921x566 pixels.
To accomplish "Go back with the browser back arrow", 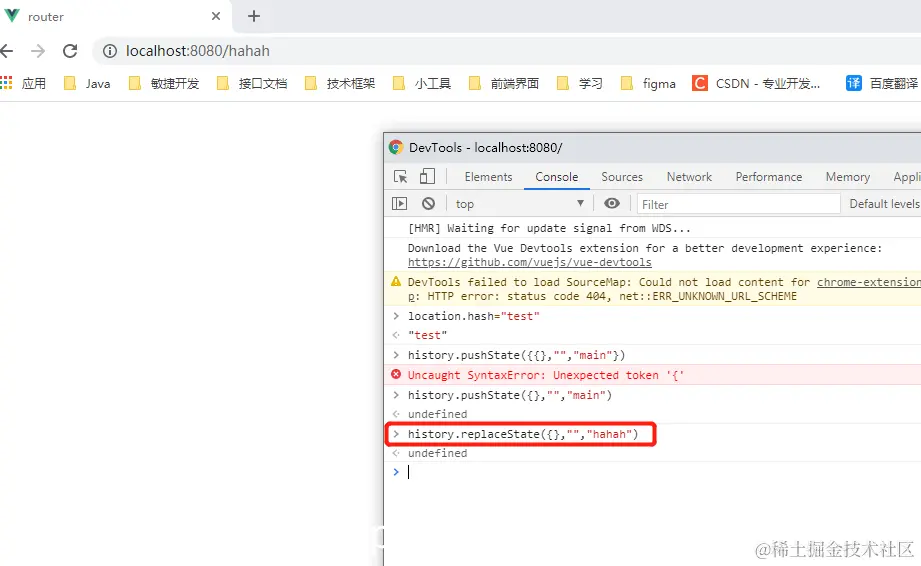I will tap(6, 51).
